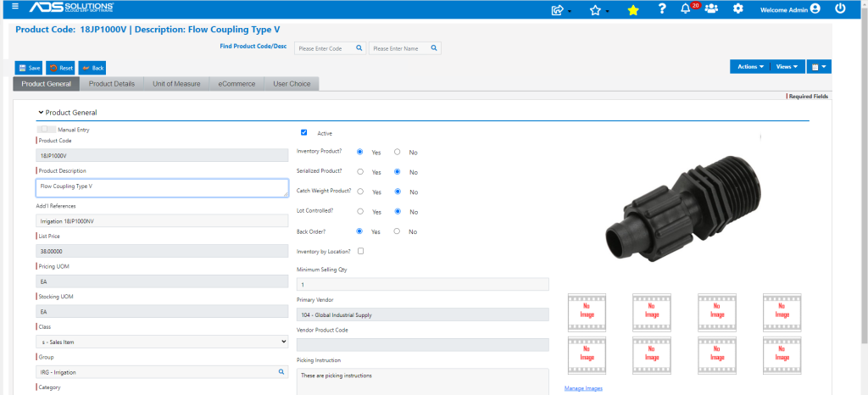Click the Vendor Product Code field
Screen dimensions: 868x395
[423, 345]
